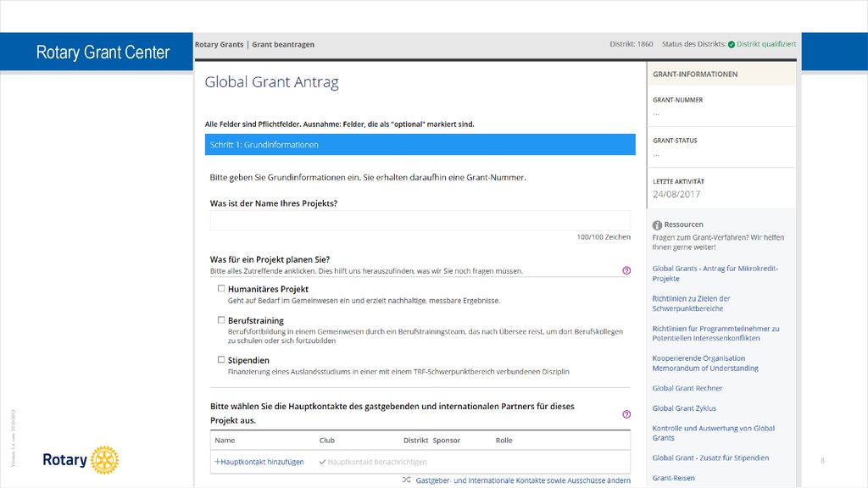Viewport: 868px width, 488px height.
Task: Click Hauptkontakt hinzufügen link
Action: (x=259, y=462)
